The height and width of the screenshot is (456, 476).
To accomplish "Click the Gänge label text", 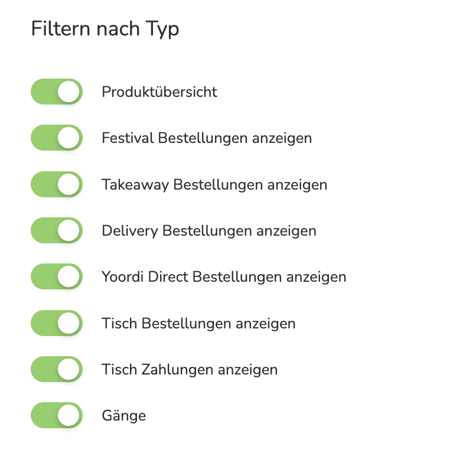I will pos(124,416).
